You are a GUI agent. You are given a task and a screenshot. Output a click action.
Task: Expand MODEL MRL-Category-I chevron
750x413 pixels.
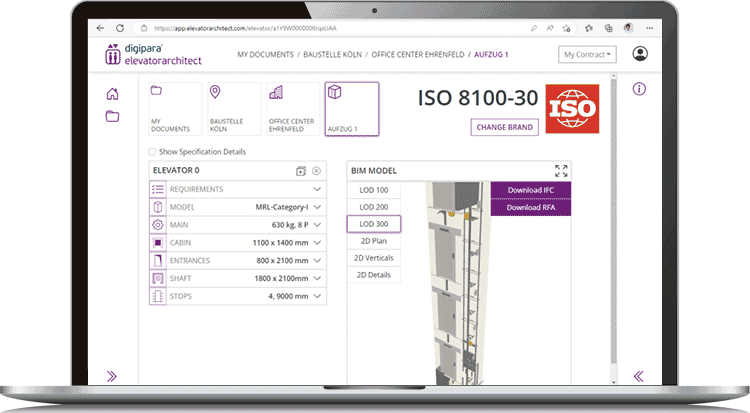click(x=317, y=207)
